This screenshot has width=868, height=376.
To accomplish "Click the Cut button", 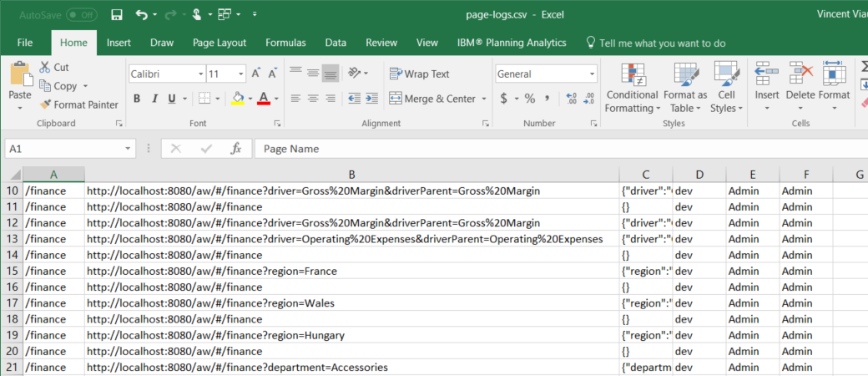I will pos(53,67).
